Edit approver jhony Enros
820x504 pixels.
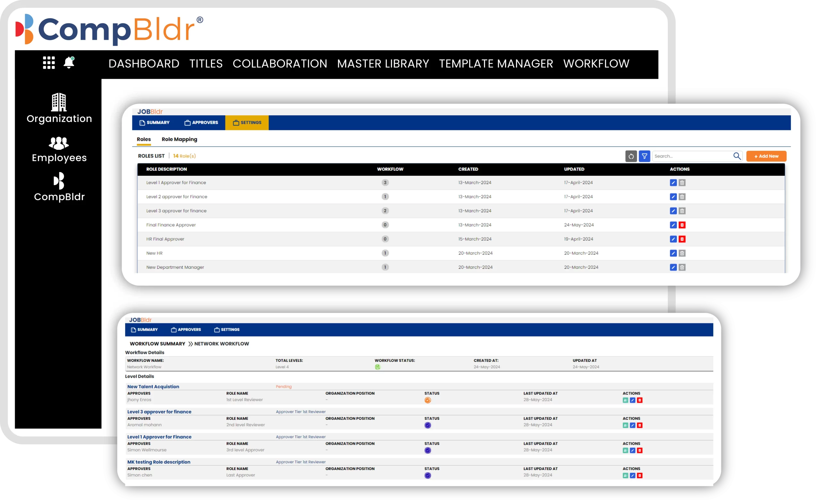pos(633,400)
